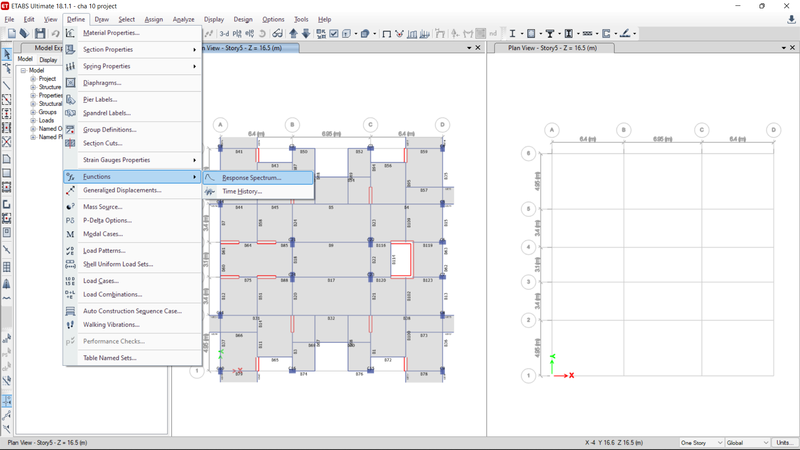
Task: Select Time History function entry
Action: 258,191
